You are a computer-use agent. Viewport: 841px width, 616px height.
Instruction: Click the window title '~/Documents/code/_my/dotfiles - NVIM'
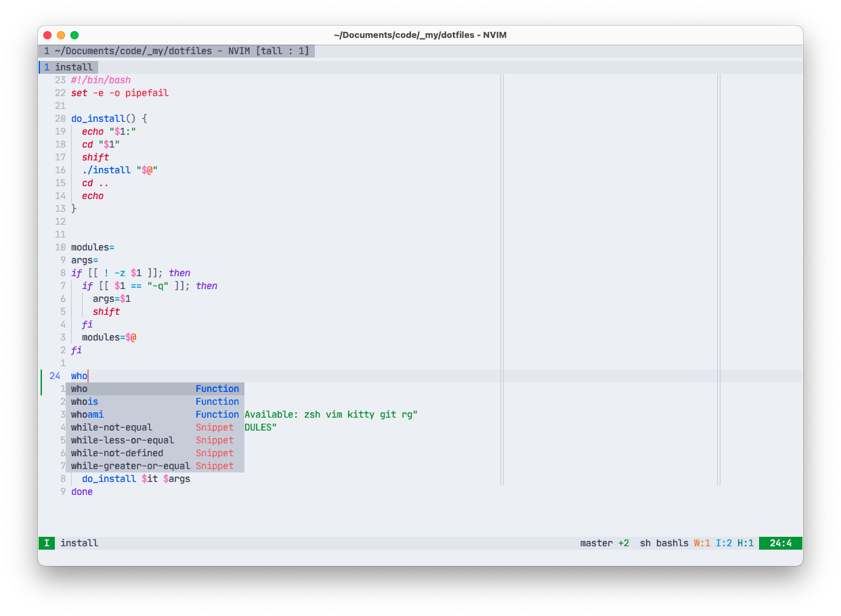tap(420, 35)
